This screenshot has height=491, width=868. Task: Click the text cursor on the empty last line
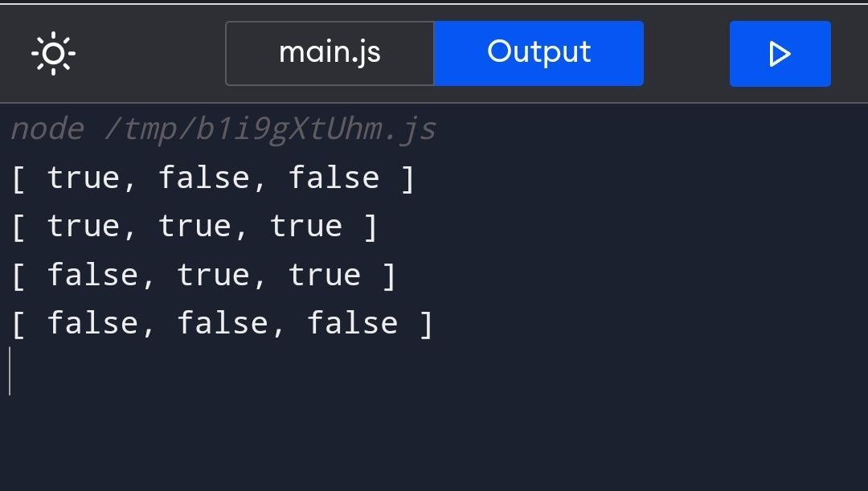(x=10, y=371)
